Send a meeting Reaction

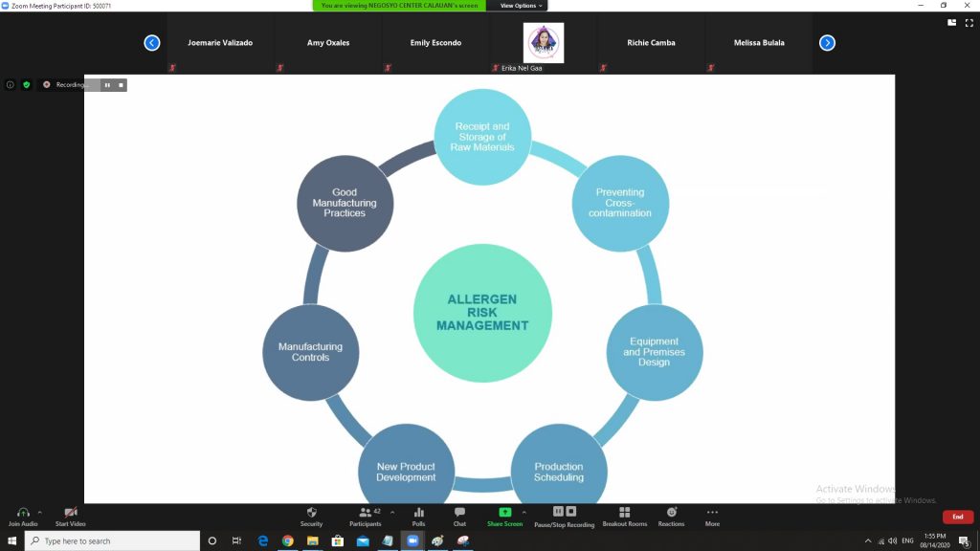(x=671, y=518)
